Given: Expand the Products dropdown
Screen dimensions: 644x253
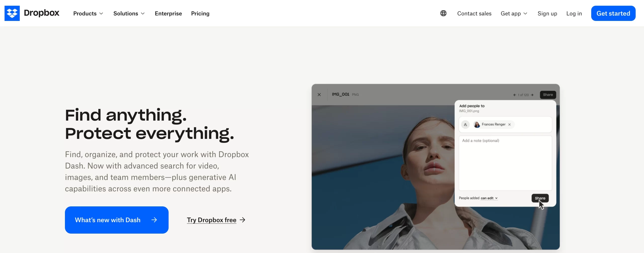Looking at the screenshot, I should 88,14.
